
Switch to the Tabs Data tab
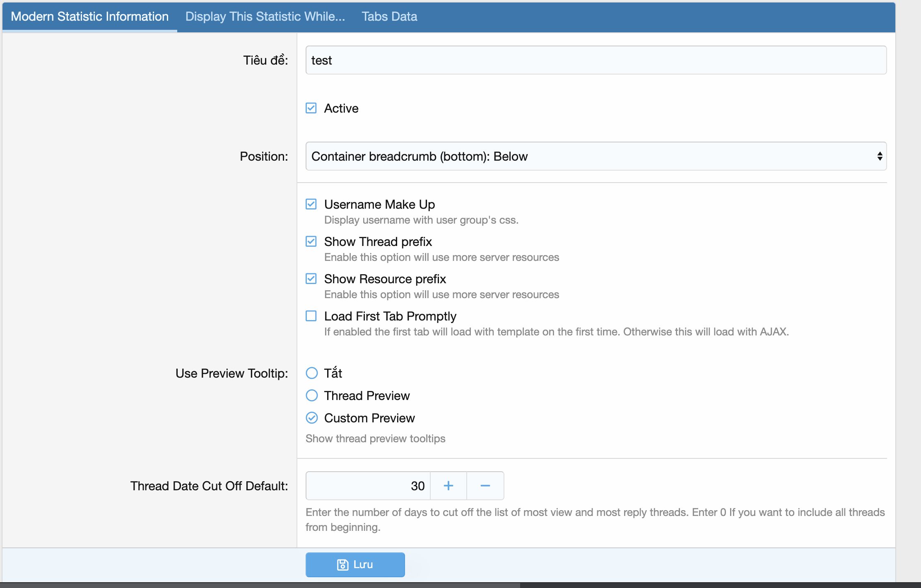tap(389, 17)
